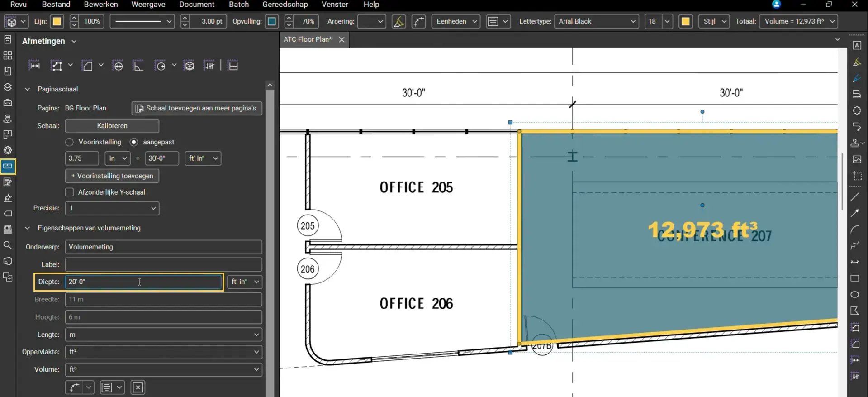This screenshot has height=397, width=868.
Task: Open the Afmetingen panel title dropdown
Action: click(x=74, y=41)
